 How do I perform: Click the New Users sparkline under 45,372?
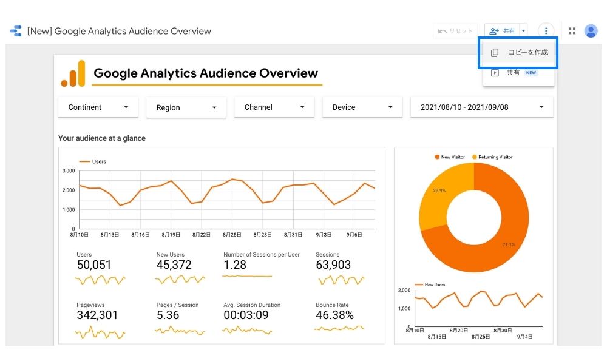point(180,280)
